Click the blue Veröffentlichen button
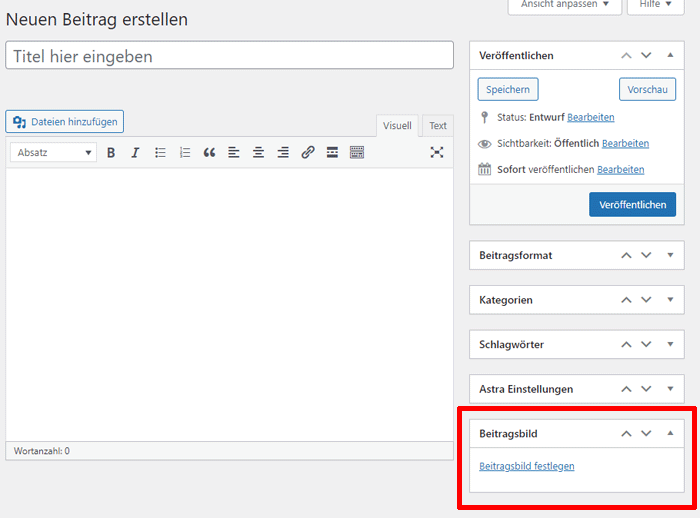This screenshot has height=518, width=700. (632, 205)
